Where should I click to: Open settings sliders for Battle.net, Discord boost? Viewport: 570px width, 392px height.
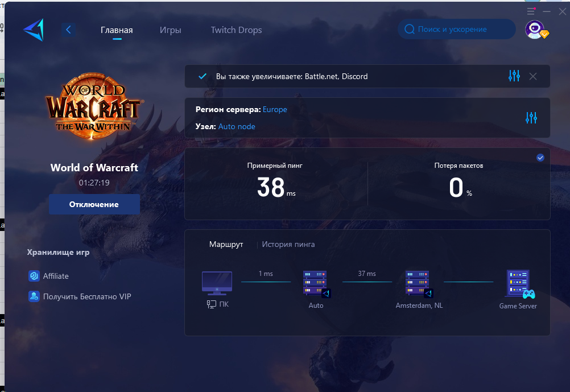tap(514, 76)
